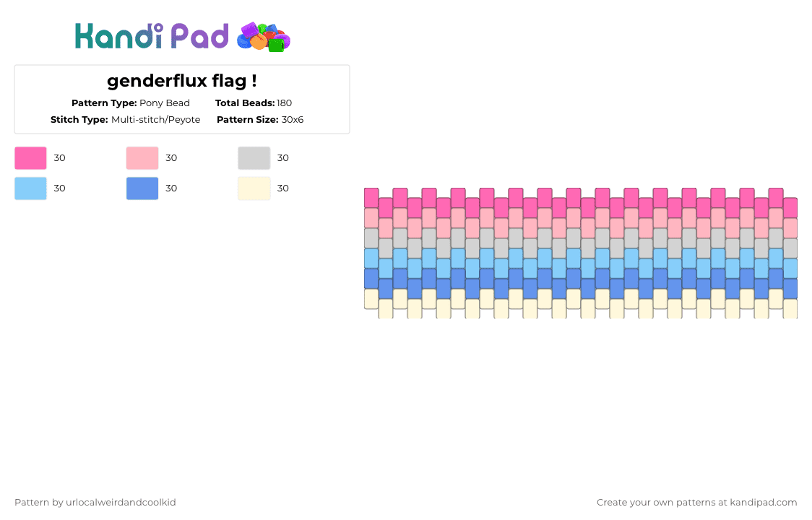Click the count '30' beside gray swatch
The height and width of the screenshot is (520, 812).
point(282,158)
